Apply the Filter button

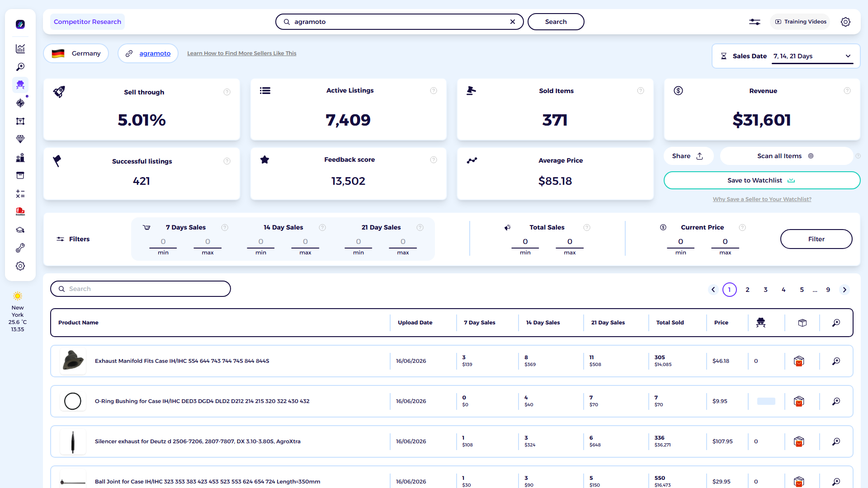[x=816, y=239]
